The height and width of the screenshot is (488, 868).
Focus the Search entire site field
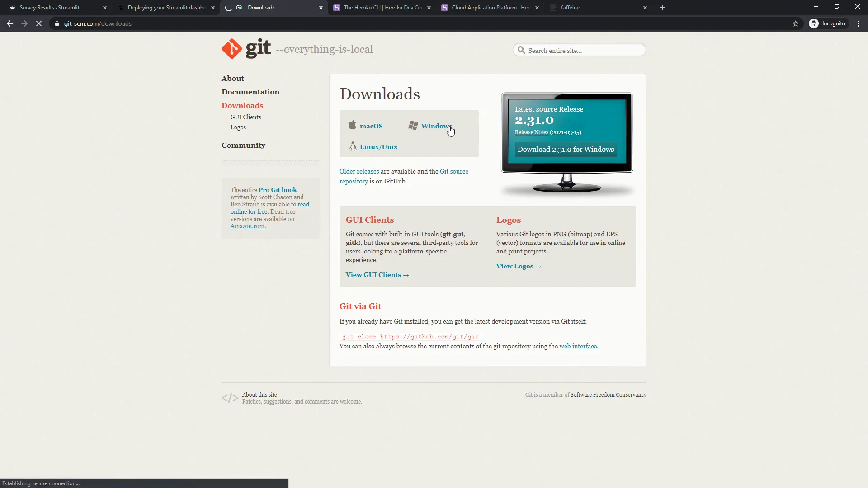pyautogui.click(x=583, y=50)
